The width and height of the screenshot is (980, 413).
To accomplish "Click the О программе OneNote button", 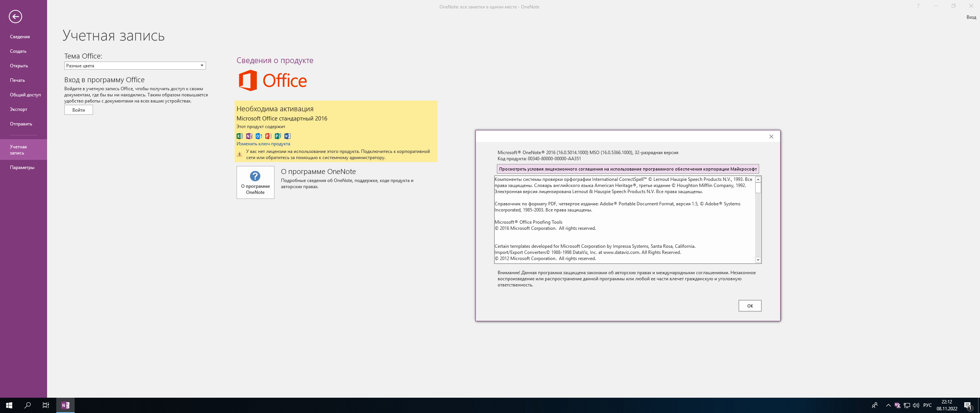I will [x=255, y=182].
